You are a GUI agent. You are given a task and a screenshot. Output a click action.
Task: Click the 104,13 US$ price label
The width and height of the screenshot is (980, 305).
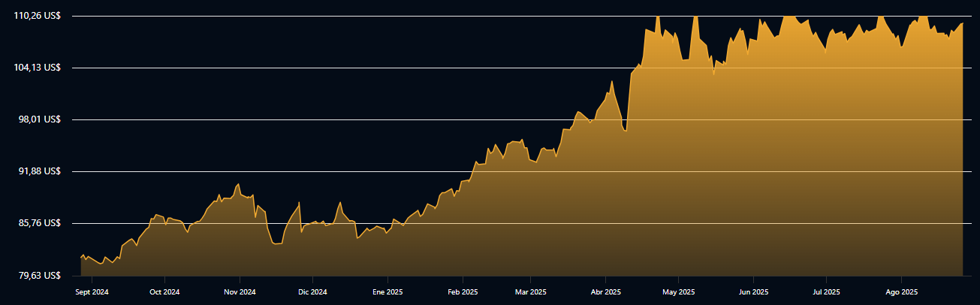click(x=37, y=67)
